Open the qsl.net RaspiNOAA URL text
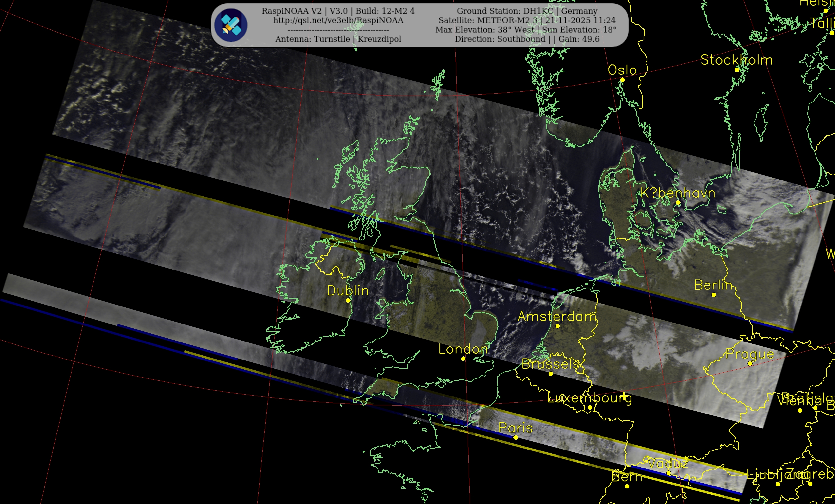Screen dimensions: 835x504 [338, 20]
